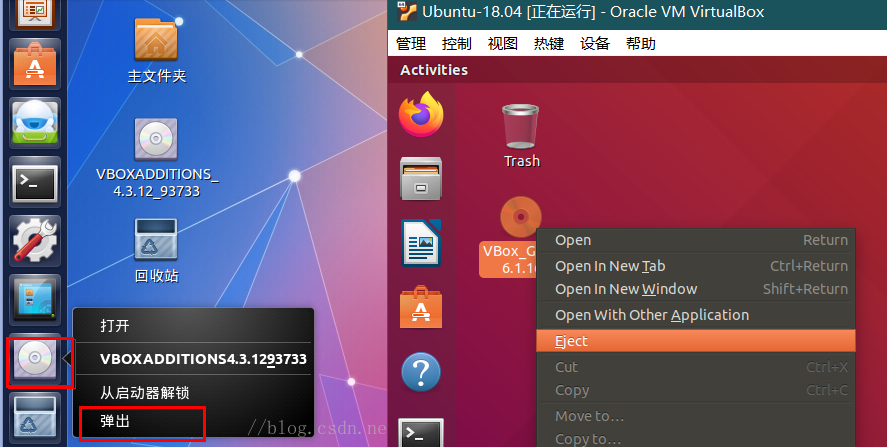The height and width of the screenshot is (447, 887).
Task: Click Cut in the guest context menu
Action: [x=696, y=367]
